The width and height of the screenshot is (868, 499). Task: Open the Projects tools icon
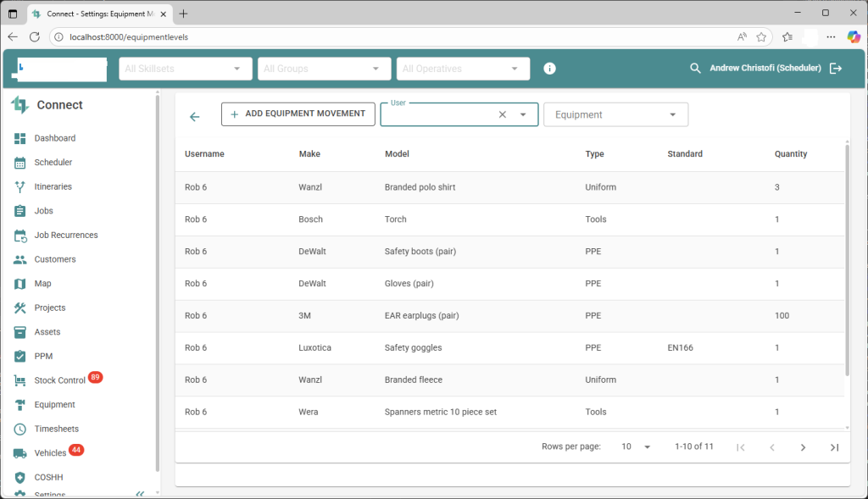20,308
